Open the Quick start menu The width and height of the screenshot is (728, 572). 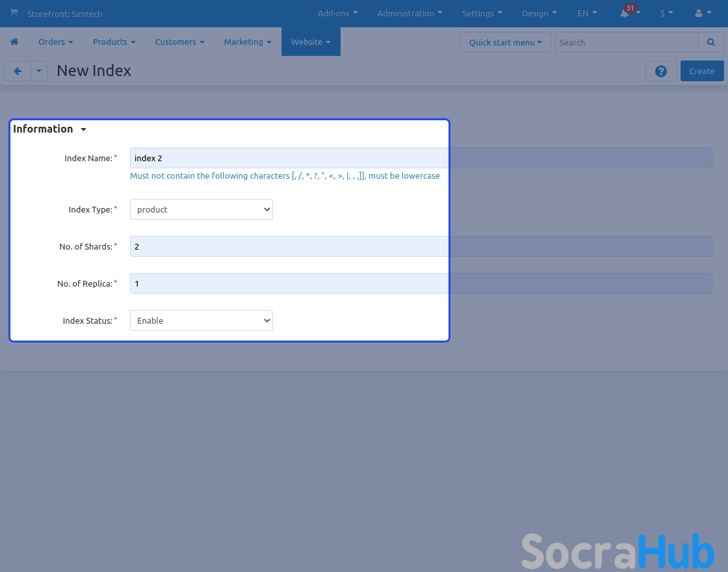click(505, 42)
